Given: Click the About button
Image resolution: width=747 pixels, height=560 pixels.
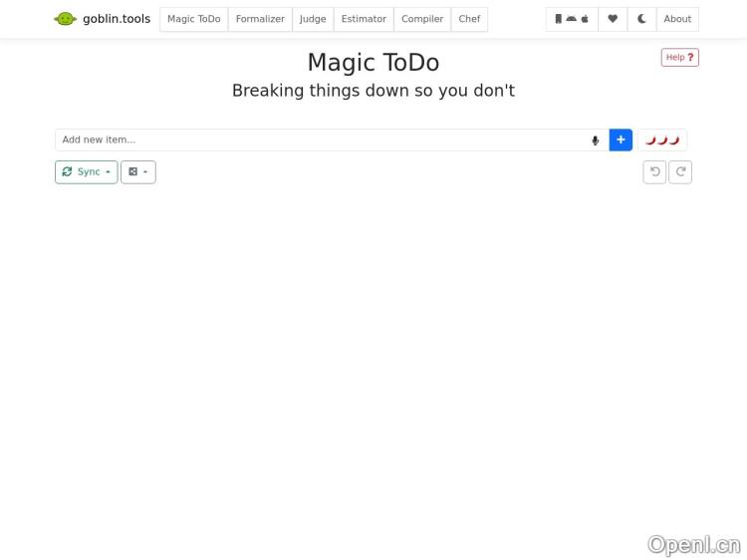Looking at the screenshot, I should [x=677, y=19].
